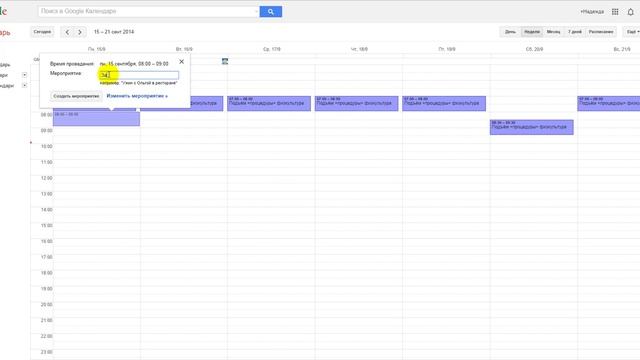Viewport: 640px width, 360px height.
Task: Open the Google apps grid
Action: [615, 12]
